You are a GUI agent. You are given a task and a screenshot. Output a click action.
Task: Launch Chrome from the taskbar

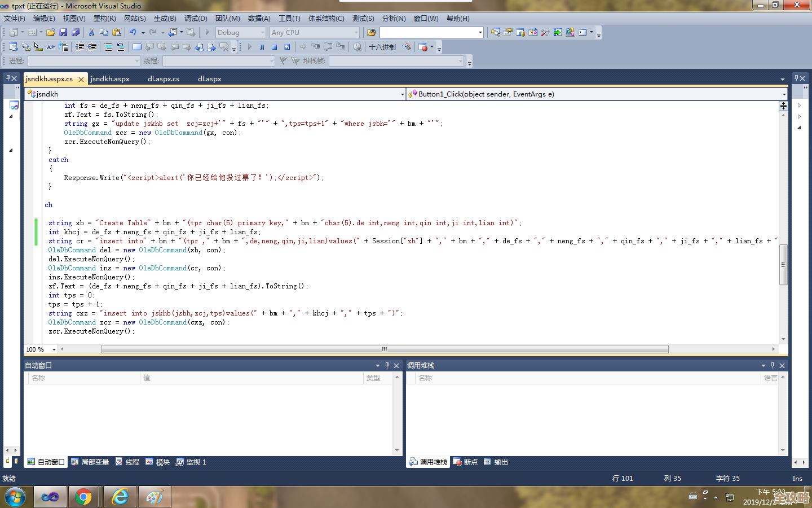tap(83, 496)
